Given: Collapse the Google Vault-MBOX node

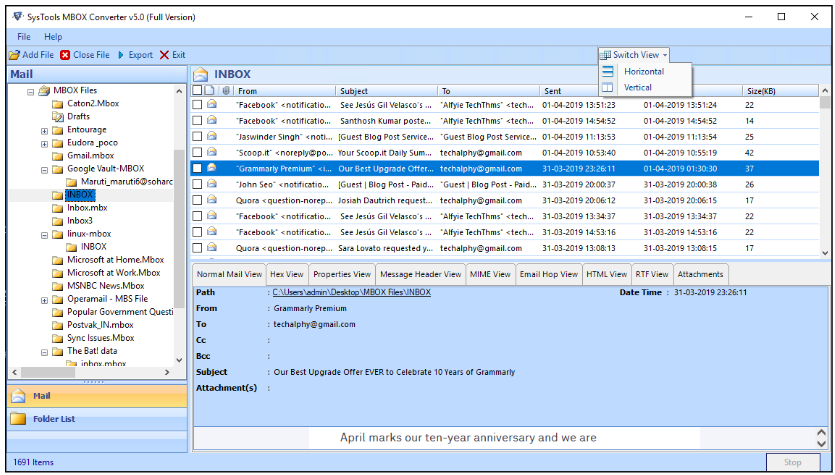Looking at the screenshot, I should 45,170.
